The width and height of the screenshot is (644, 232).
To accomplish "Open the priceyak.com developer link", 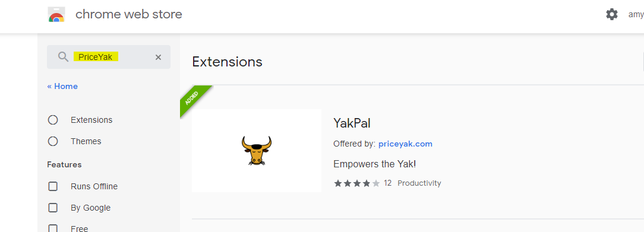I will [x=405, y=144].
